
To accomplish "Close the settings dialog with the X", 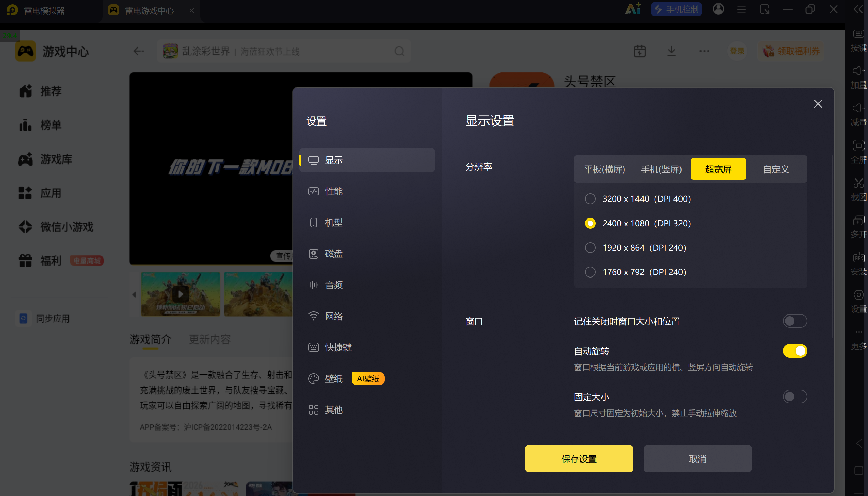I will [817, 104].
